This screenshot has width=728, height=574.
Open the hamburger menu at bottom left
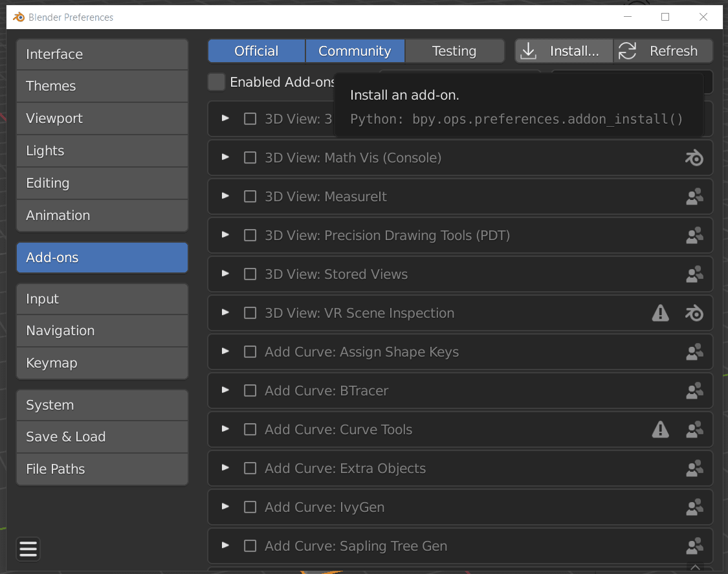click(x=28, y=549)
